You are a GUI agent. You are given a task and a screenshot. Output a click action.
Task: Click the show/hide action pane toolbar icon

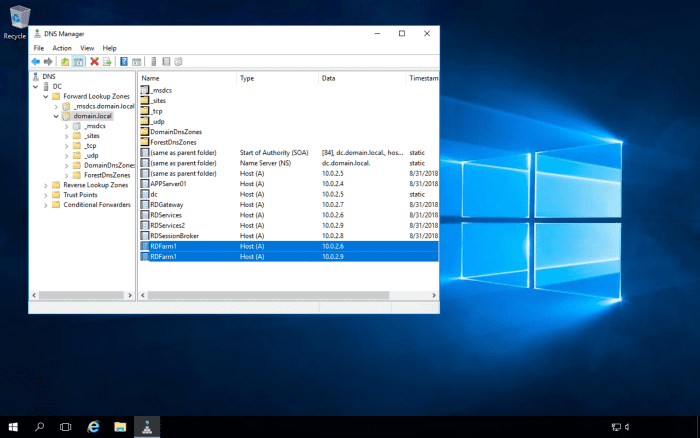tap(137, 62)
